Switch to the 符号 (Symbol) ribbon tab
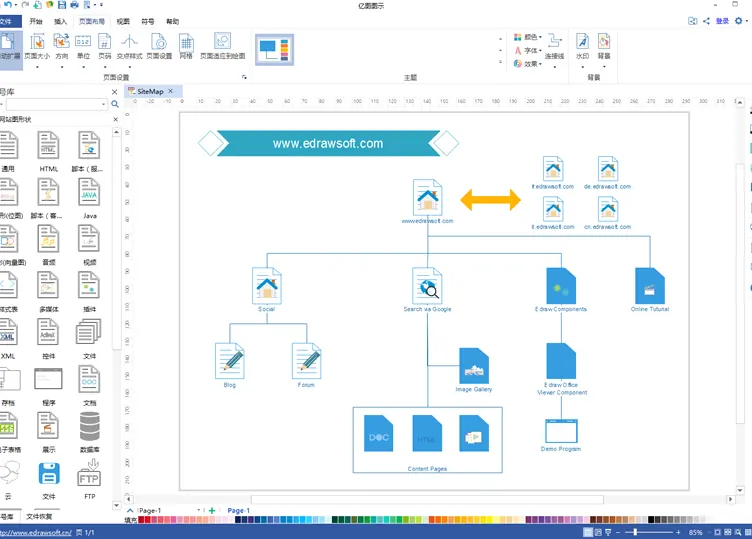The image size is (752, 539). pyautogui.click(x=148, y=21)
